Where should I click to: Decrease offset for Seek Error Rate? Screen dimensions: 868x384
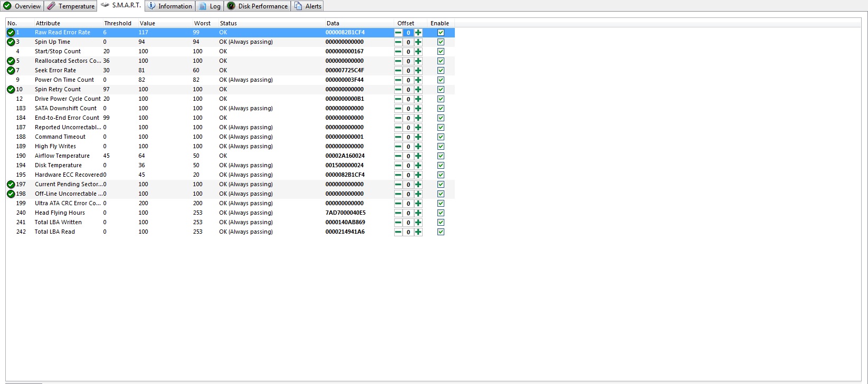(x=398, y=71)
